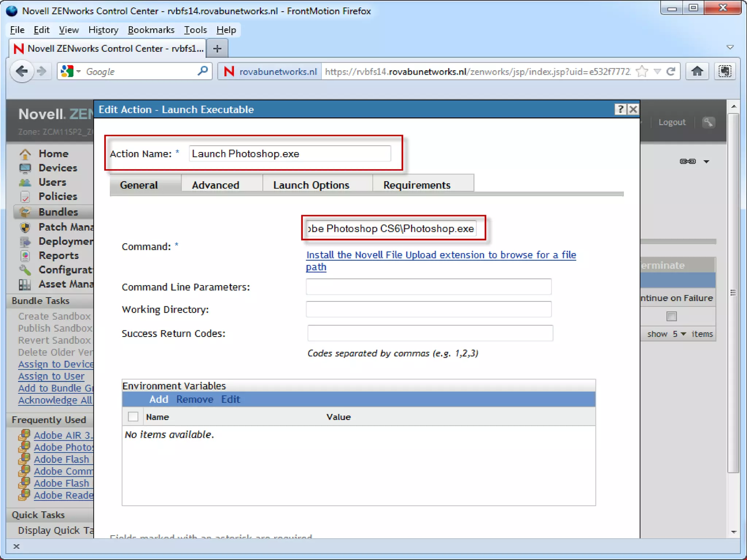The image size is (747, 560).
Task: Open the URL history dropdown arrow
Action: pos(657,71)
